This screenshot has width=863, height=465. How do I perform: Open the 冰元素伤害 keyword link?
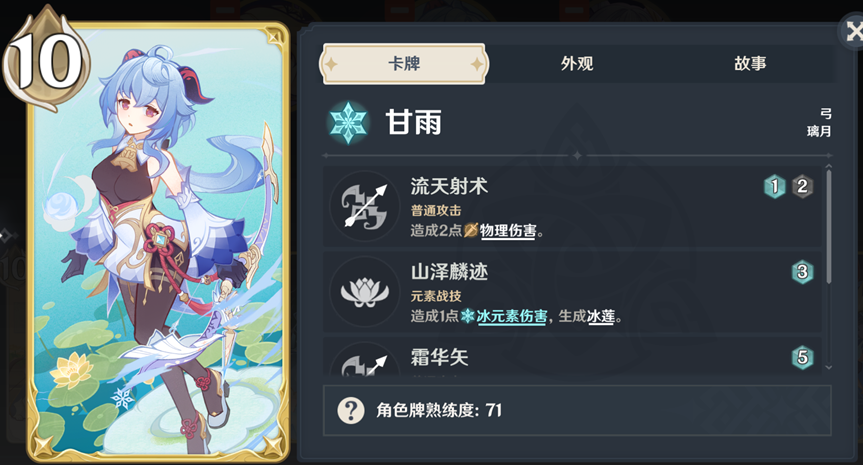point(512,316)
